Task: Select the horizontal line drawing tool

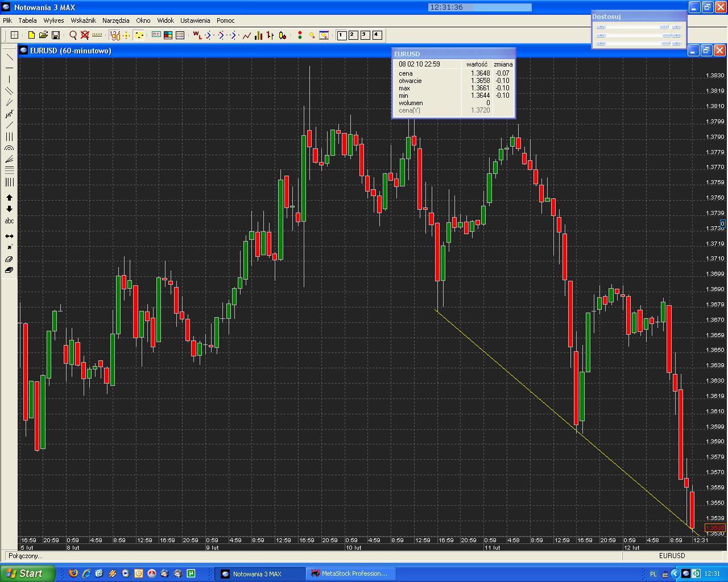Action: [9, 68]
